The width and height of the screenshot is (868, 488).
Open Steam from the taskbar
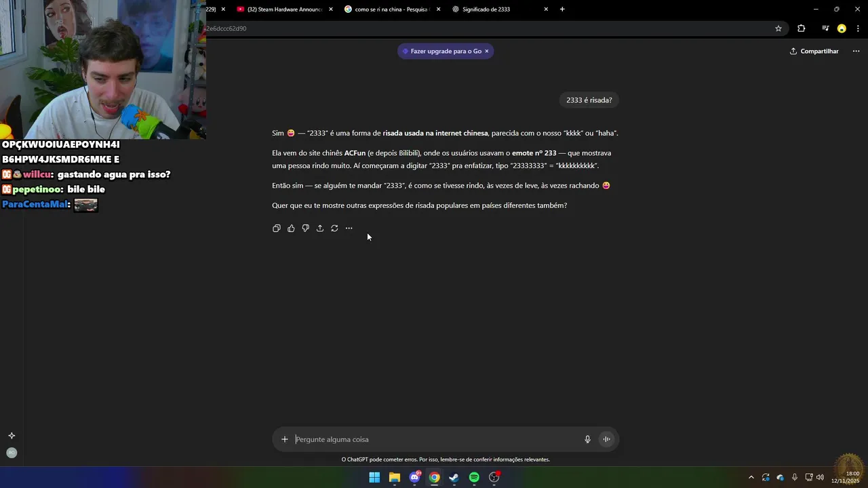(x=454, y=477)
